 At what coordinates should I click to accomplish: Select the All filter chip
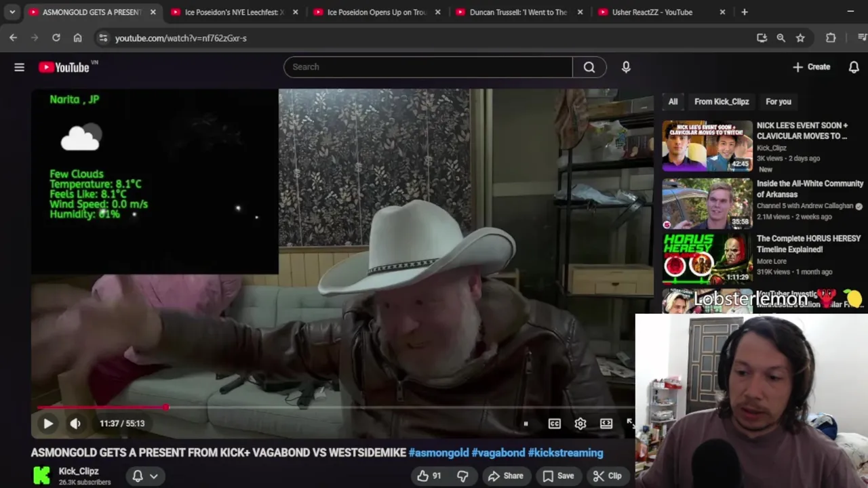click(673, 102)
